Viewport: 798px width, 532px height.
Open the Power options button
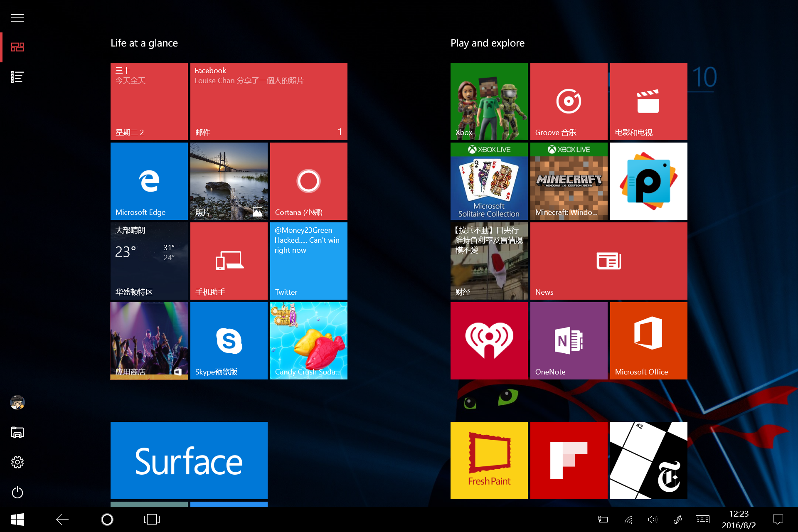[x=17, y=492]
